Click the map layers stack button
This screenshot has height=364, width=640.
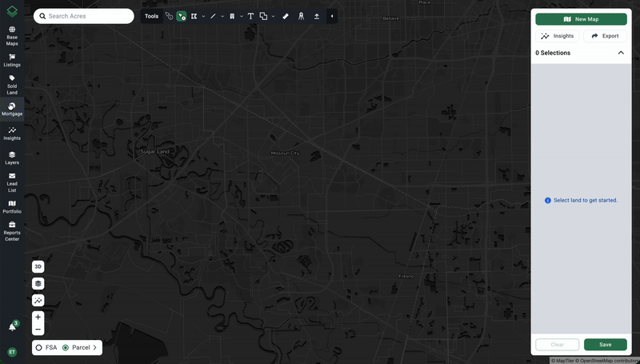click(x=38, y=283)
